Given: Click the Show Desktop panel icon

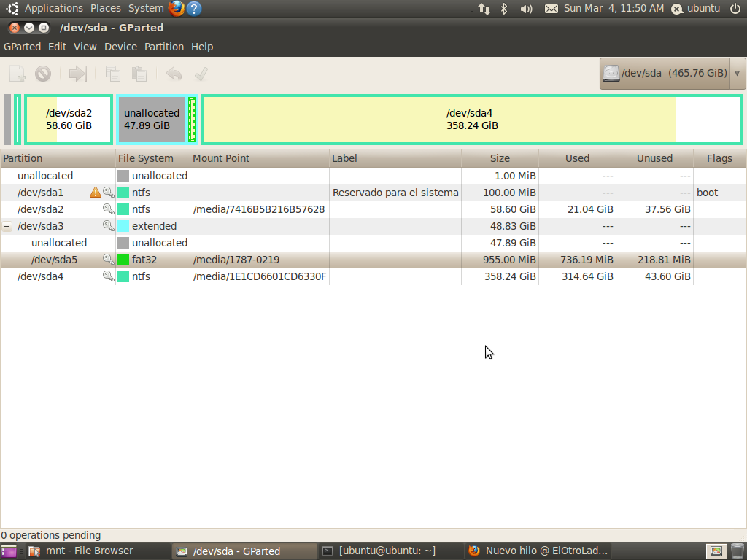Looking at the screenshot, I should (9, 551).
